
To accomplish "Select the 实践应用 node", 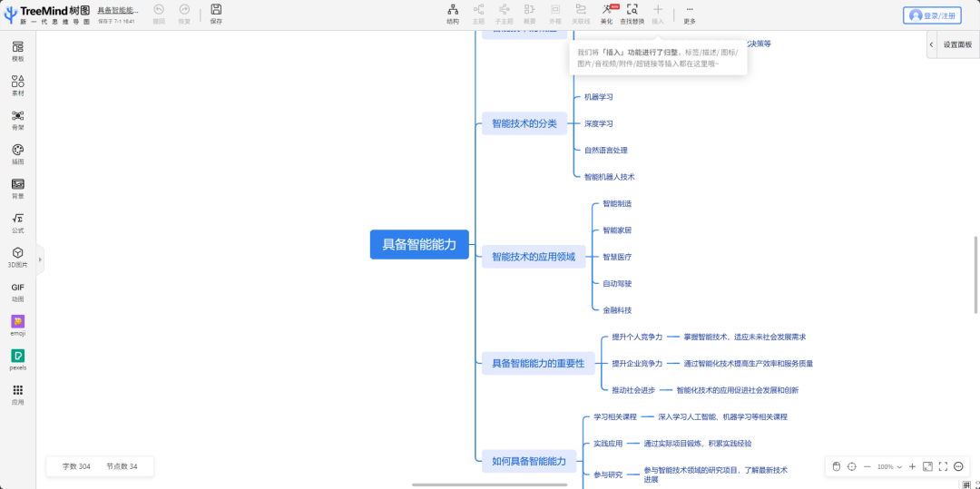I will coord(607,444).
